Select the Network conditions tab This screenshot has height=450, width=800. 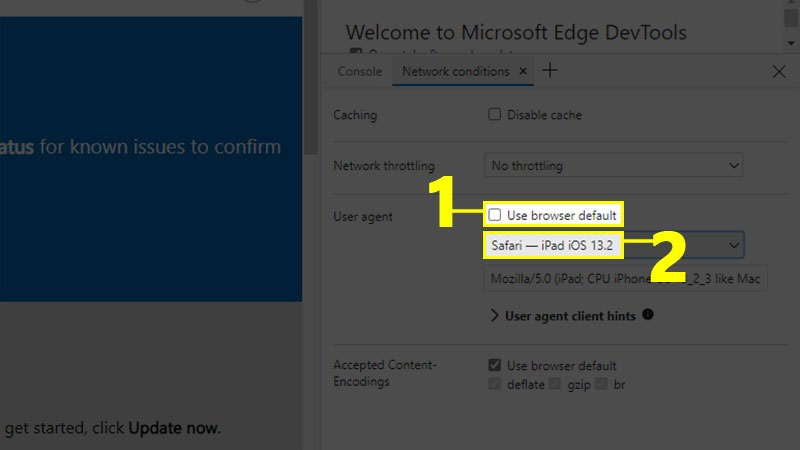point(455,72)
